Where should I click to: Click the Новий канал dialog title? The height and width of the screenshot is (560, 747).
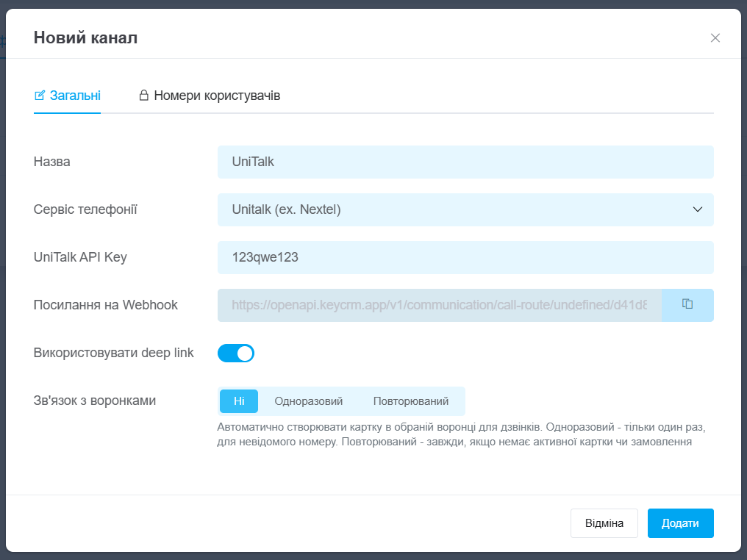85,37
